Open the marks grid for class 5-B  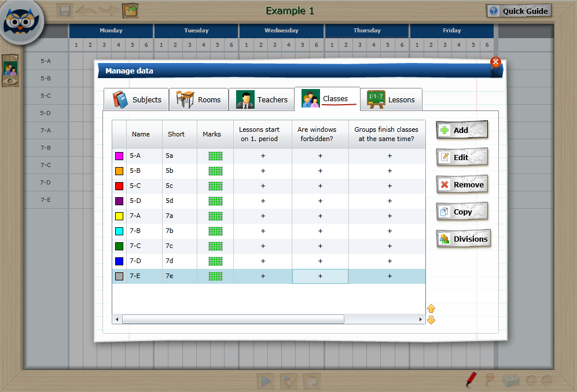(x=216, y=171)
